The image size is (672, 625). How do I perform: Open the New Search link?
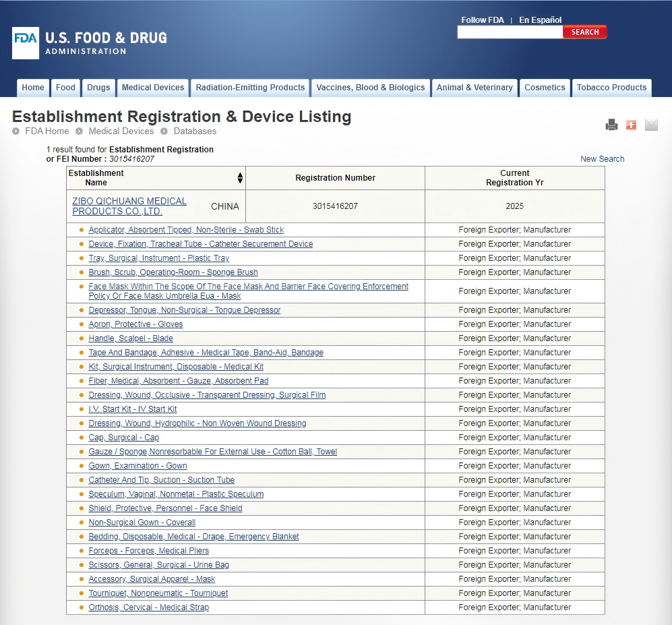602,158
